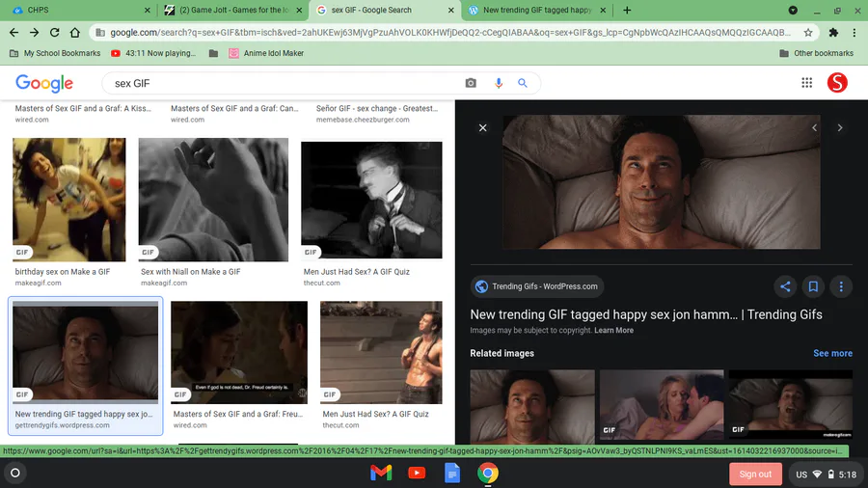Reload the current page
This screenshot has width=868, height=488.
point(54,33)
